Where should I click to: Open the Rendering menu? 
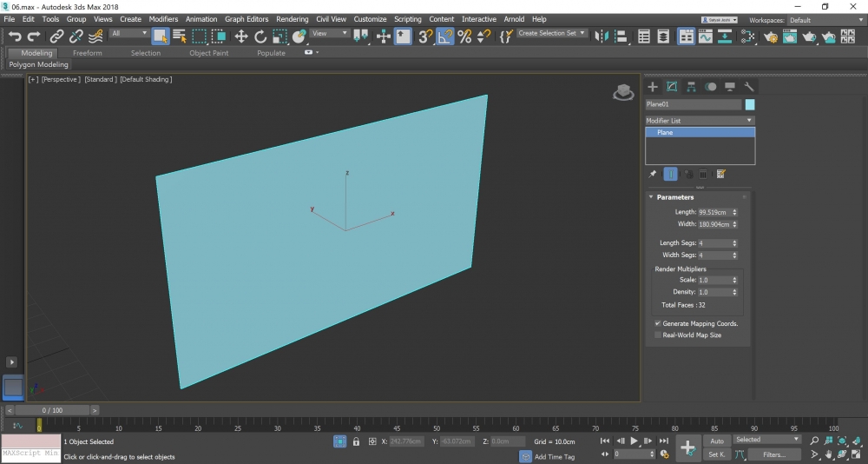(292, 19)
